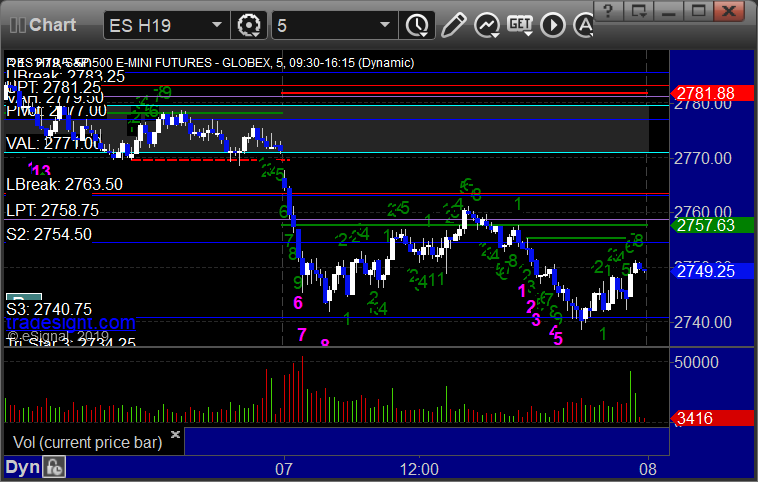Click the 12:00 time axis label
Screen dimensions: 758x482
coord(419,469)
